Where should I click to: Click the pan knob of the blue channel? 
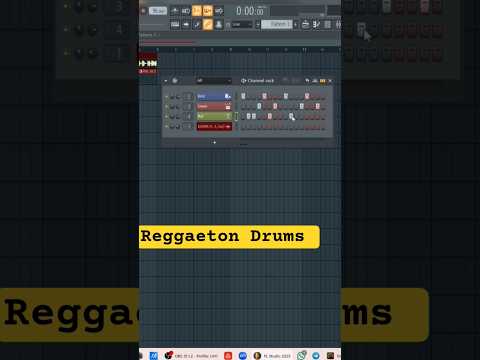pos(172,97)
